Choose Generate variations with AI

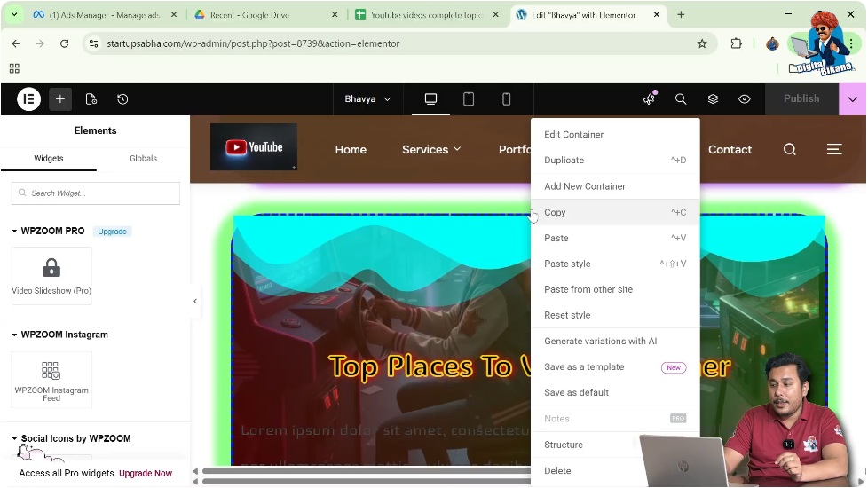615,342
